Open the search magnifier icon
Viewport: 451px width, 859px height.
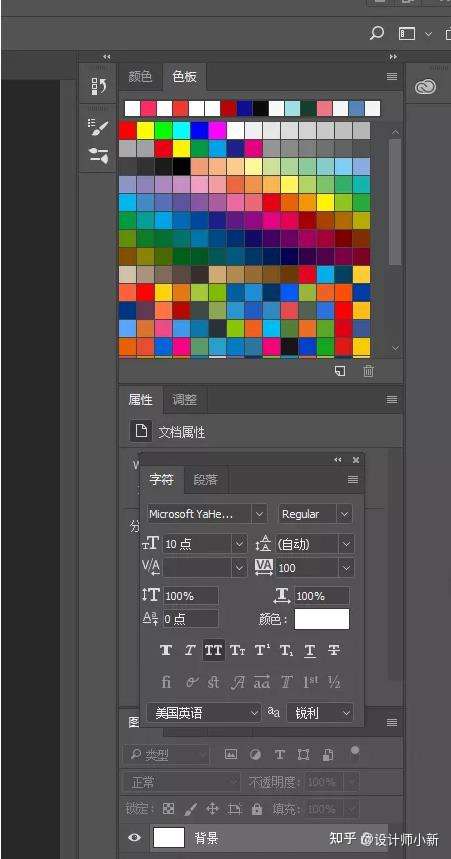coord(376,34)
